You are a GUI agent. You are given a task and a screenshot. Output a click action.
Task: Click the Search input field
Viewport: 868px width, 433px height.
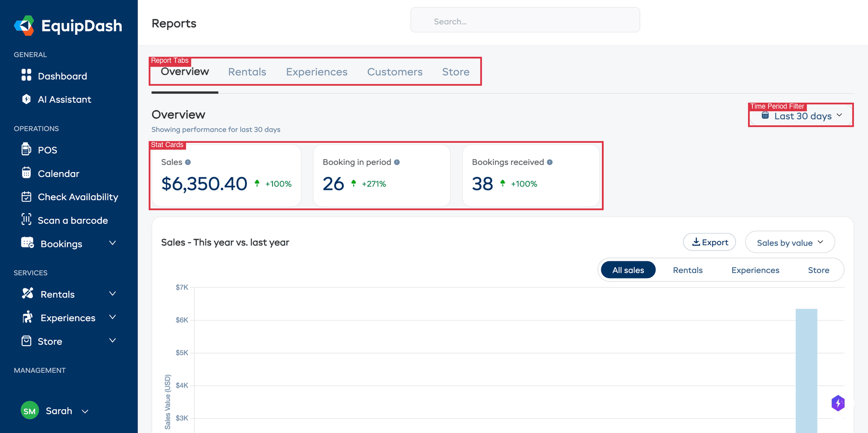(x=525, y=21)
